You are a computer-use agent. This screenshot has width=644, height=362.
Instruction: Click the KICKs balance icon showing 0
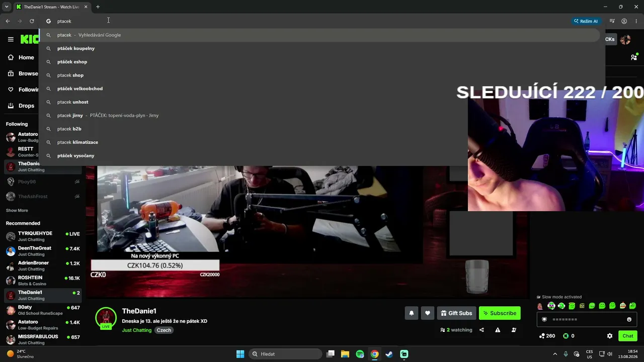pos(569,336)
